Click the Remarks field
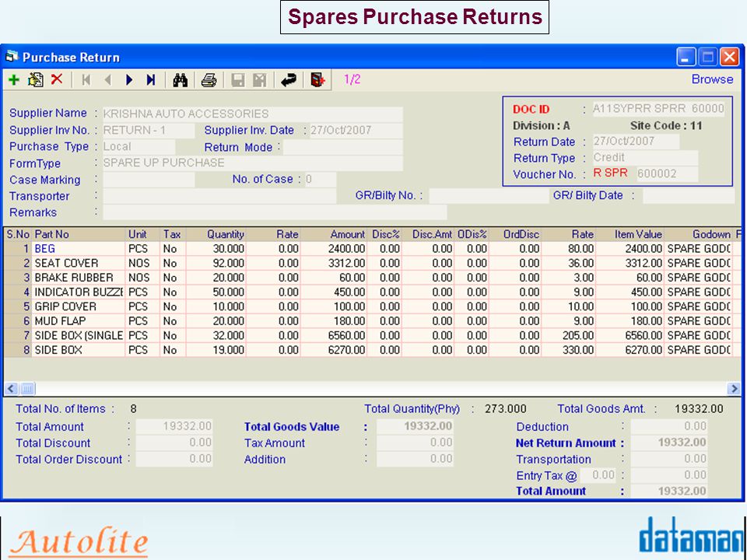Viewport: 747px width, 560px height. click(275, 212)
